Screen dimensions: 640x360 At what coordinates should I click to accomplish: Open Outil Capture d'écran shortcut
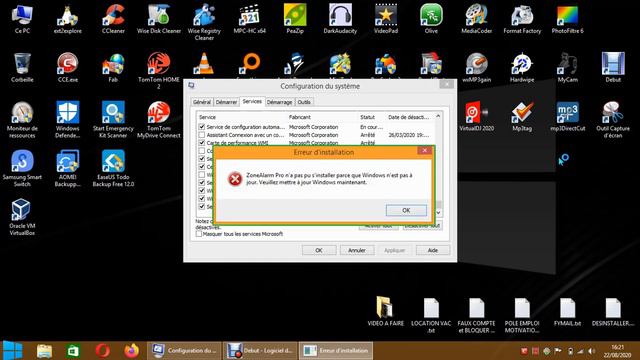pyautogui.click(x=613, y=119)
